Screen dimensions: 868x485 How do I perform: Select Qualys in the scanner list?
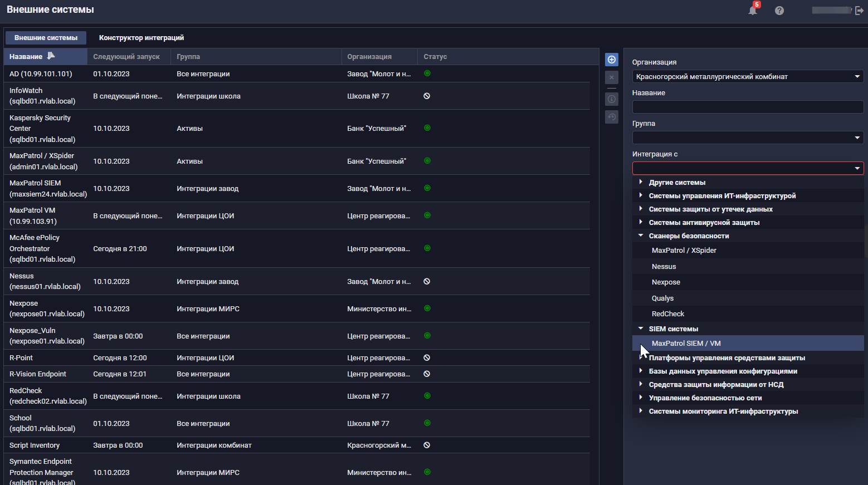click(662, 298)
